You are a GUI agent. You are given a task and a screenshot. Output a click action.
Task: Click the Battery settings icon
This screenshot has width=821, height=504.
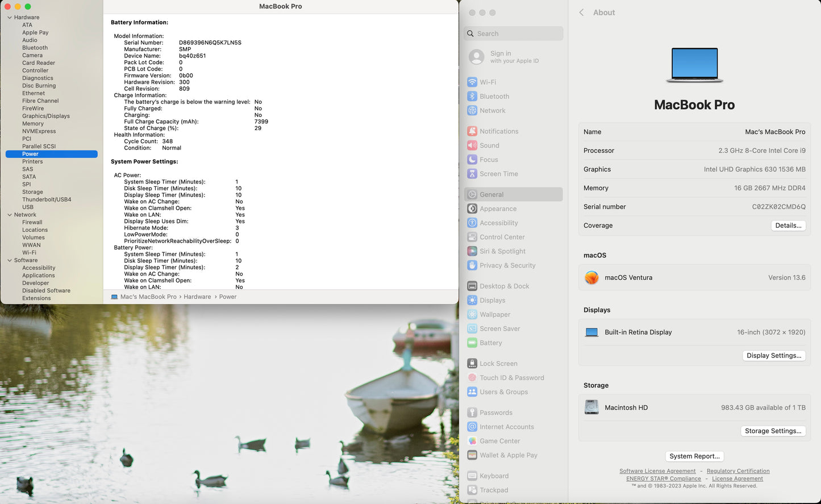click(x=472, y=343)
